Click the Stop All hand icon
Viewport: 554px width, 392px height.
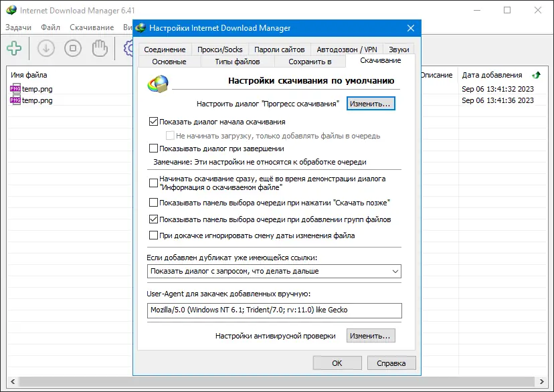click(100, 48)
